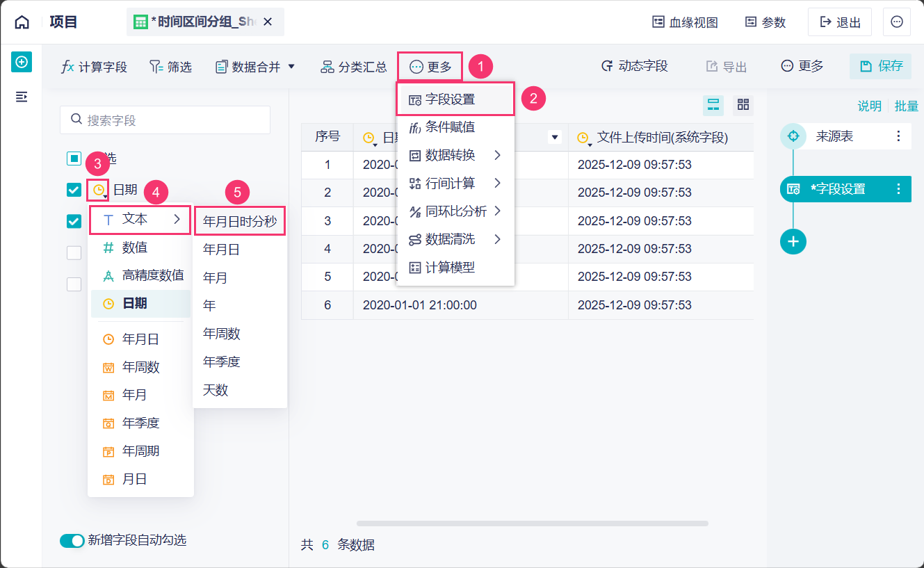Toggle the 新增字段自动勾选 switch
The width and height of the screenshot is (924, 568).
click(72, 540)
